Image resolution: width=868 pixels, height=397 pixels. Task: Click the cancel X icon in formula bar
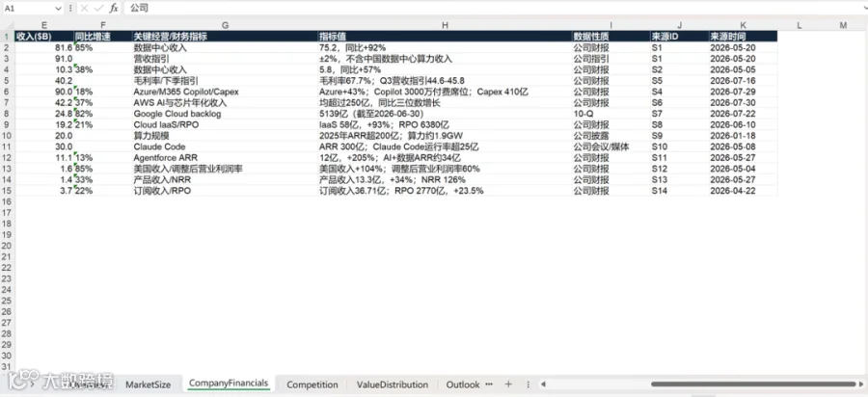84,9
